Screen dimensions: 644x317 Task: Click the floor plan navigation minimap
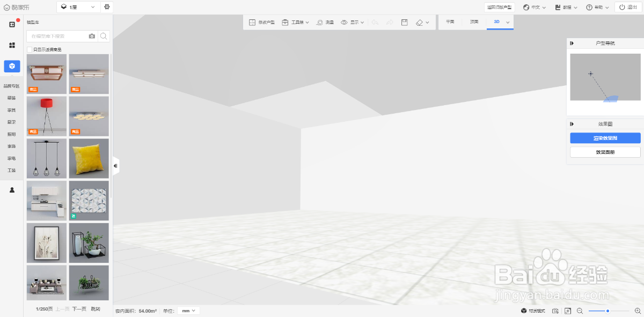605,77
